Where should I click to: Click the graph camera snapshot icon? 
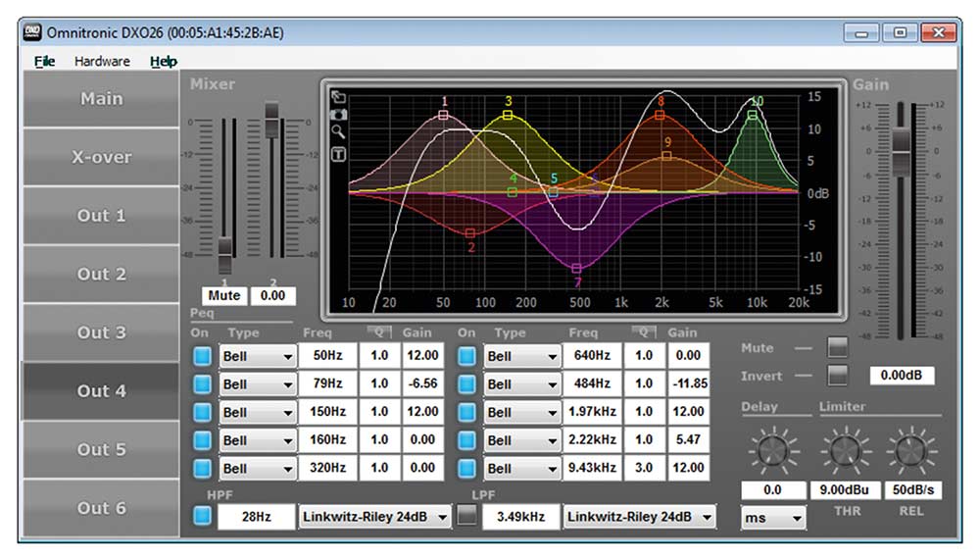coord(338,115)
